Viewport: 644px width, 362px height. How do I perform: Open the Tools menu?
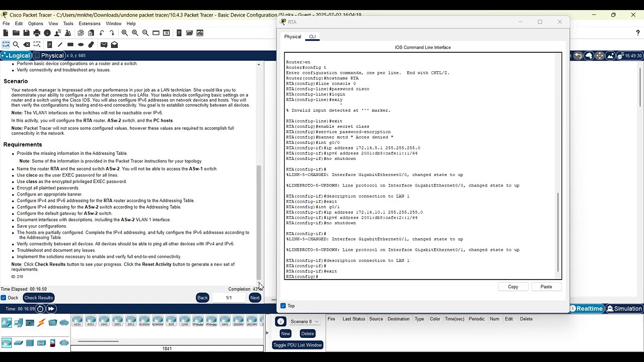(x=68, y=24)
